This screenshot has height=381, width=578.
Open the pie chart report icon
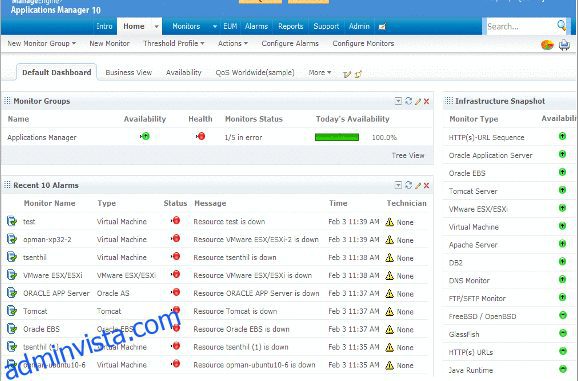(x=547, y=45)
